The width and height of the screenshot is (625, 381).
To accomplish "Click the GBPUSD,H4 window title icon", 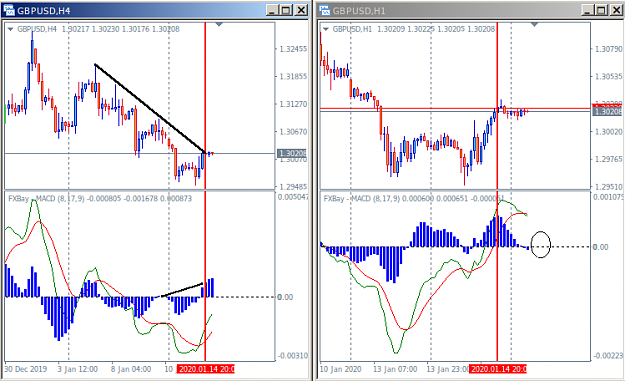I will pyautogui.click(x=9, y=10).
